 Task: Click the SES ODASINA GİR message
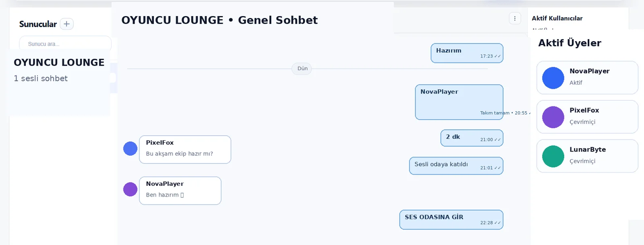[451, 220]
